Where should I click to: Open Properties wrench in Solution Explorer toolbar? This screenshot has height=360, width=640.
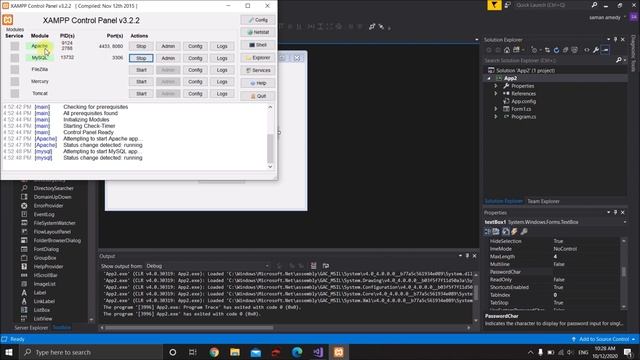596,50
